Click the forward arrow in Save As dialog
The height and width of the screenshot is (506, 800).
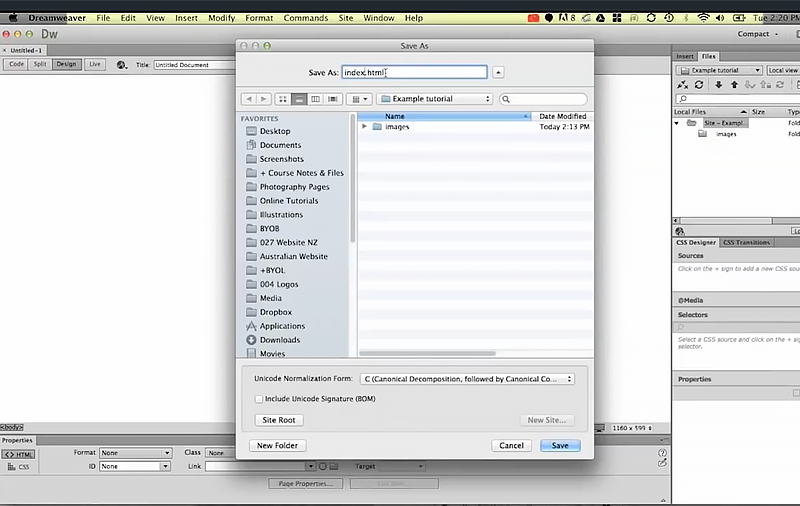point(264,99)
